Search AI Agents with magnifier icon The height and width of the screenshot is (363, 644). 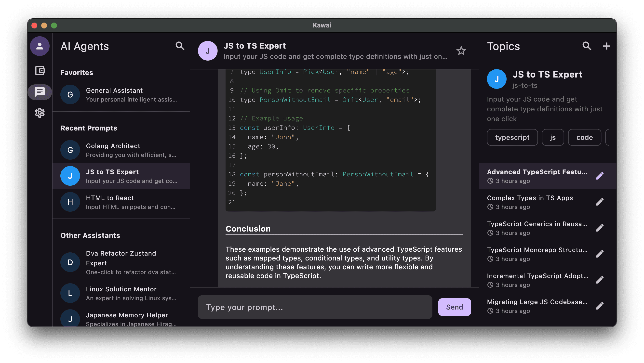(180, 46)
